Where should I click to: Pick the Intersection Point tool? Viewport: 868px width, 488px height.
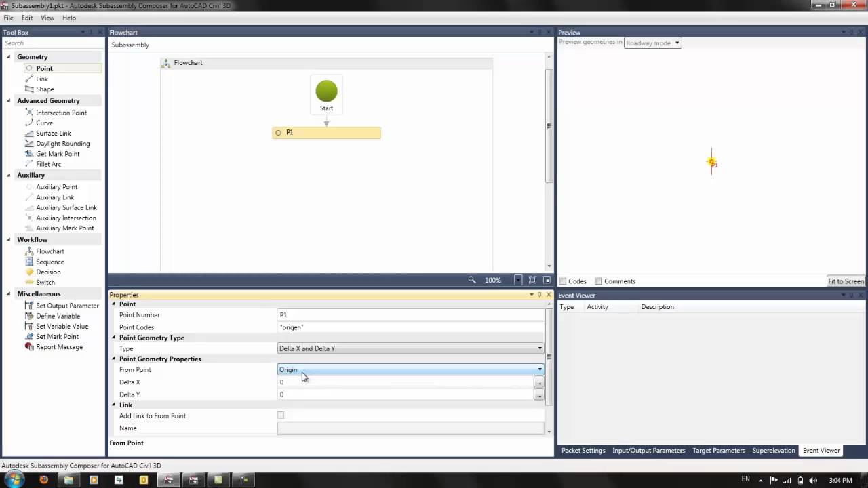pos(61,113)
